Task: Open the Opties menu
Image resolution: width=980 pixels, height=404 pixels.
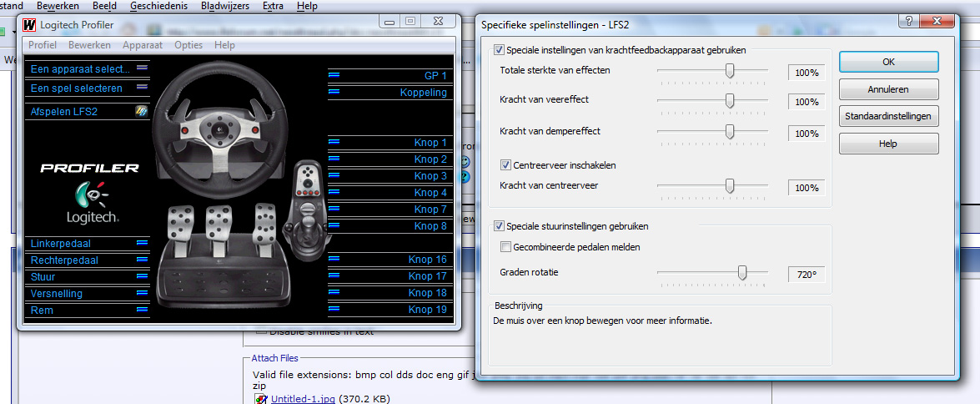Action: tap(188, 45)
